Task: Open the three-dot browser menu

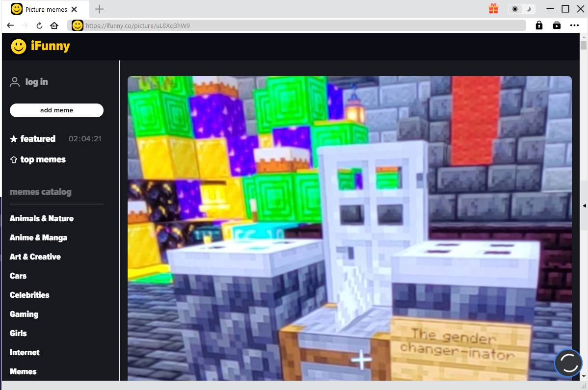Action: tap(574, 26)
